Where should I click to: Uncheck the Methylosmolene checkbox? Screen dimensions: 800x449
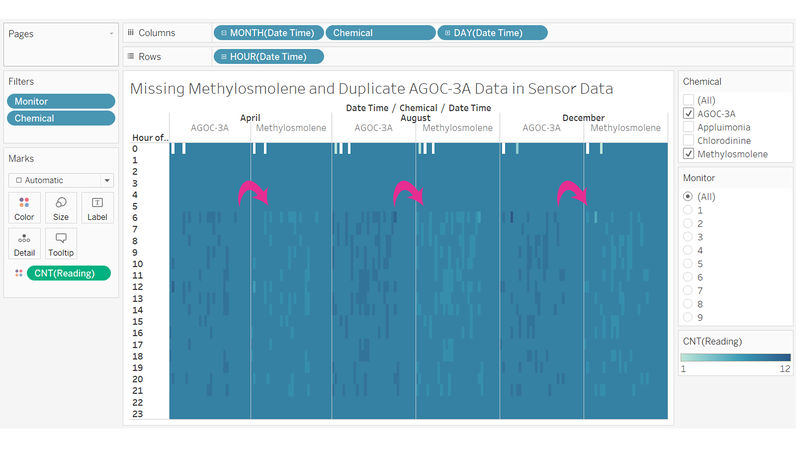pos(688,154)
